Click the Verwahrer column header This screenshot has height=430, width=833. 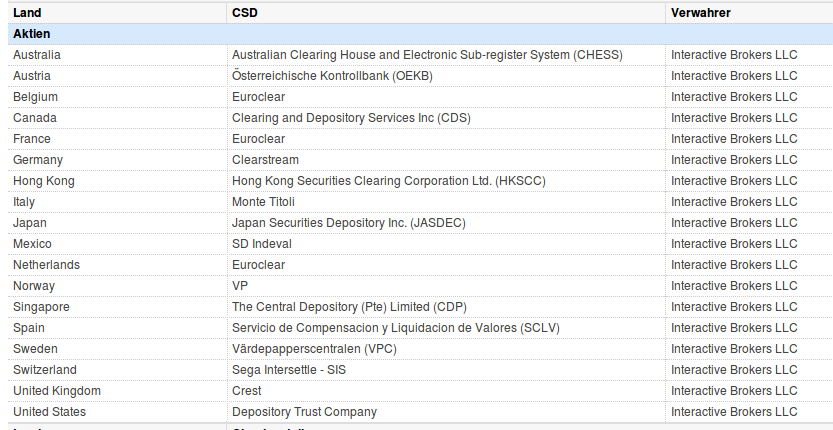pos(700,12)
